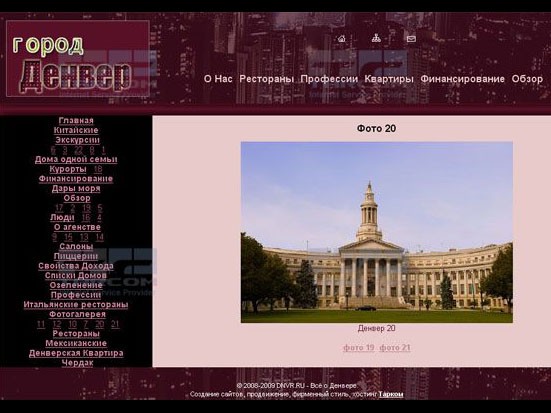The image size is (551, 413).
Task: Open the sitemap icon in header
Action: [376, 38]
